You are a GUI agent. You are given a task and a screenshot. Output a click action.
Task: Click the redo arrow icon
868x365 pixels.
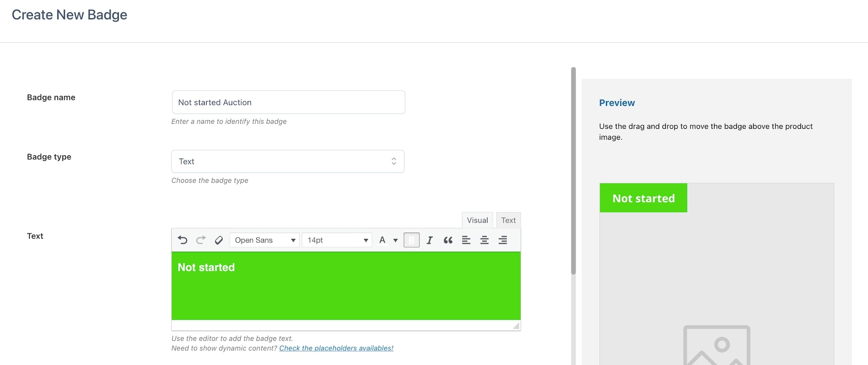[201, 240]
